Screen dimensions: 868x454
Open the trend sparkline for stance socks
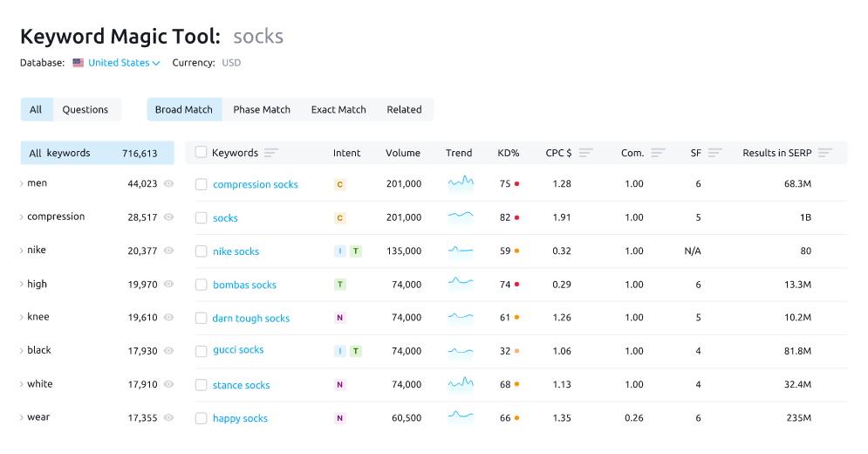[461, 383]
